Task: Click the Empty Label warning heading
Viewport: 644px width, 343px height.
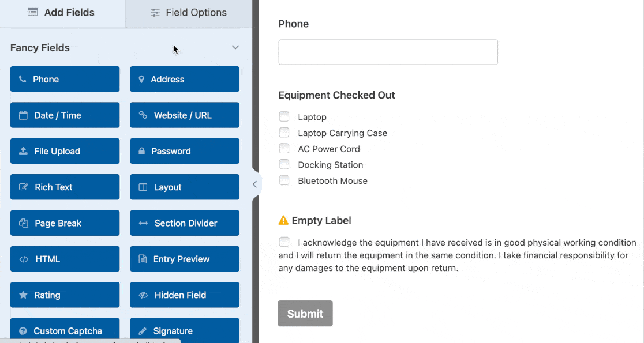Action: [x=315, y=220]
